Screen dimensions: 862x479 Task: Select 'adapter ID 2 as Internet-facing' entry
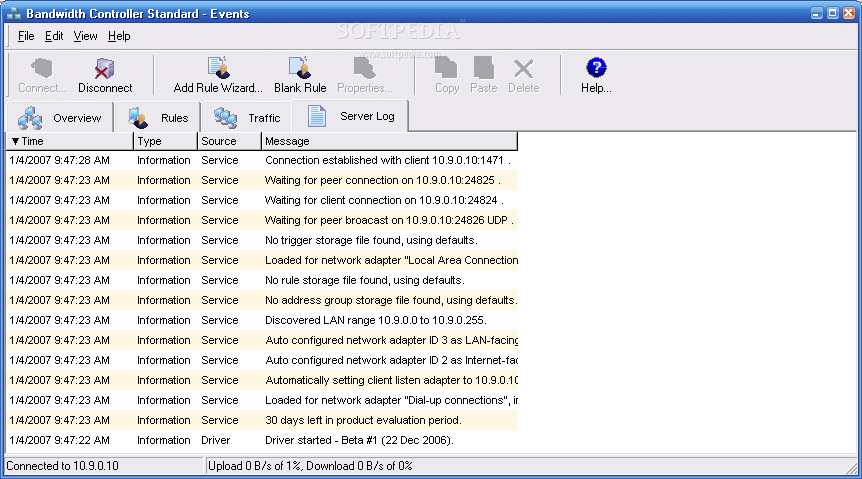262,360
